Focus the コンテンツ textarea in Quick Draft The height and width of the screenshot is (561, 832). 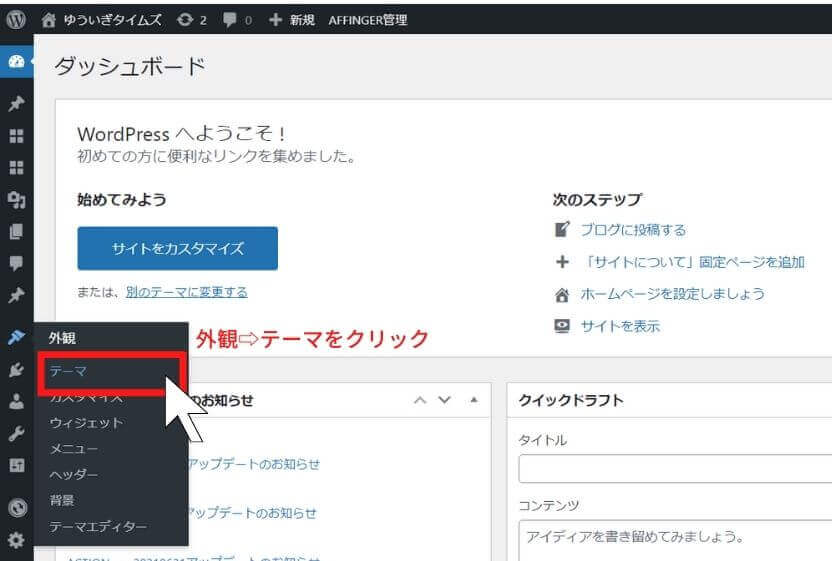(x=675, y=541)
